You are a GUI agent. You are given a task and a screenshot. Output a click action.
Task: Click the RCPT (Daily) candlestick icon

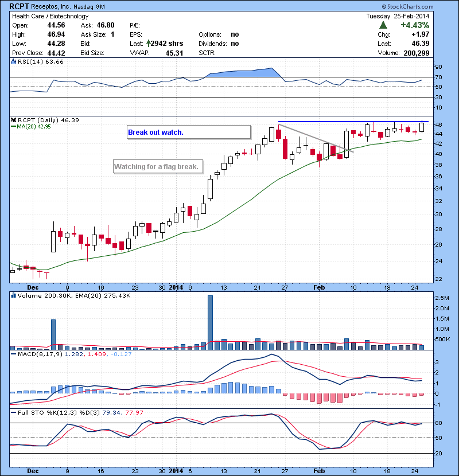[13, 120]
